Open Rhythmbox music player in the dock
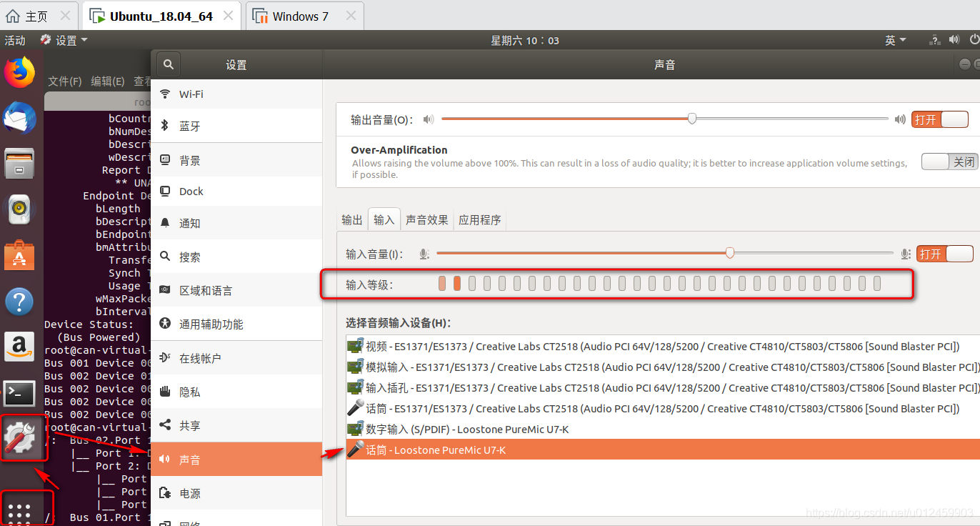 pos(19,209)
